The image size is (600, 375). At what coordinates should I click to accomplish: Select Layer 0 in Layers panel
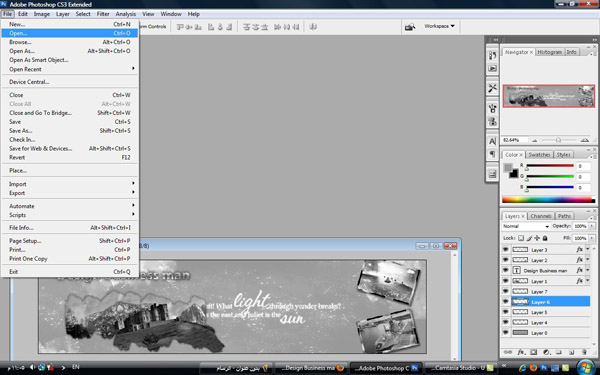tap(546, 333)
